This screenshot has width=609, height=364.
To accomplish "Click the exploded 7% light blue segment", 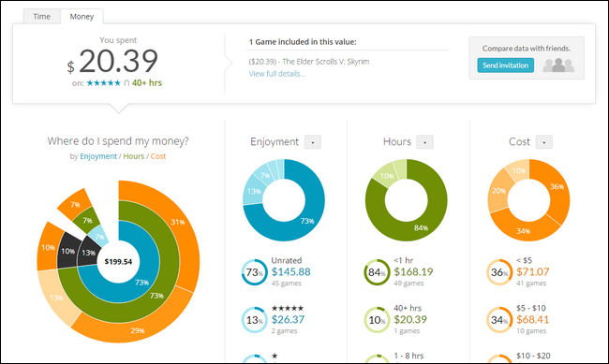I will pos(100,237).
